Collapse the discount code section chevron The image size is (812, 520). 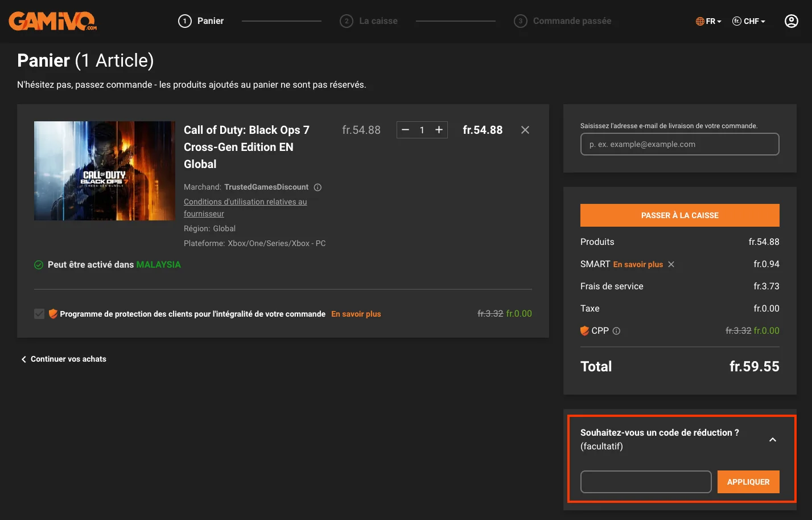point(772,439)
